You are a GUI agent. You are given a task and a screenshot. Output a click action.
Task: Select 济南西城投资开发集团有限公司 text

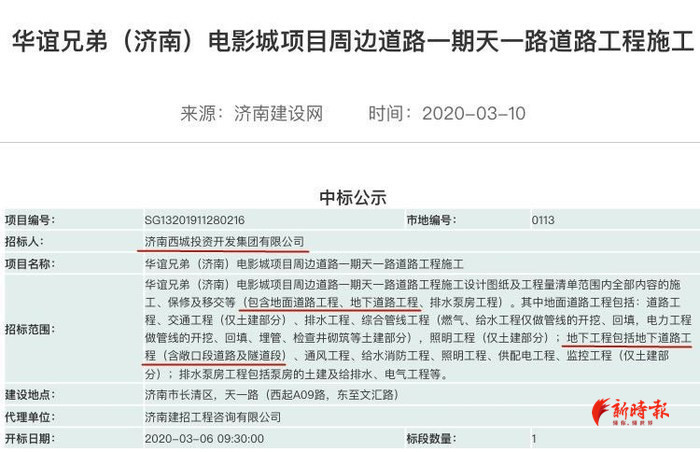click(224, 242)
